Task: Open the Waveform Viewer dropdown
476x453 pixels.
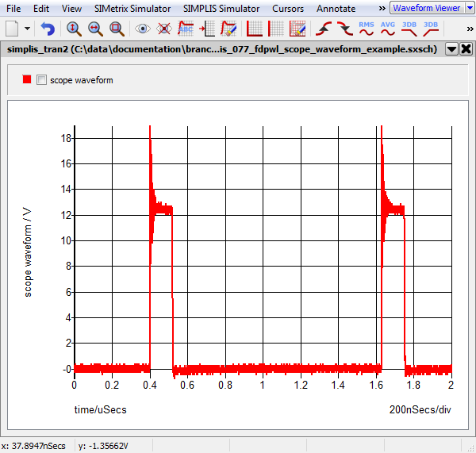Action: pos(430,8)
